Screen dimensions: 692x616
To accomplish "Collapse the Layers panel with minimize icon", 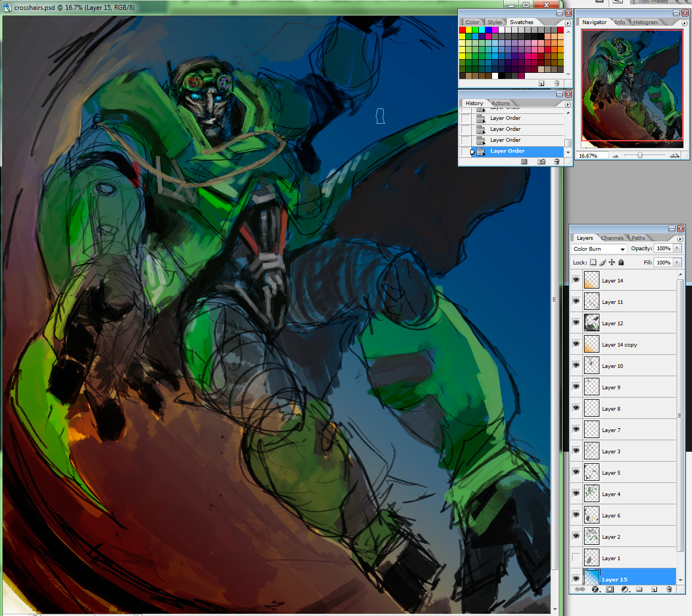I will [x=672, y=228].
